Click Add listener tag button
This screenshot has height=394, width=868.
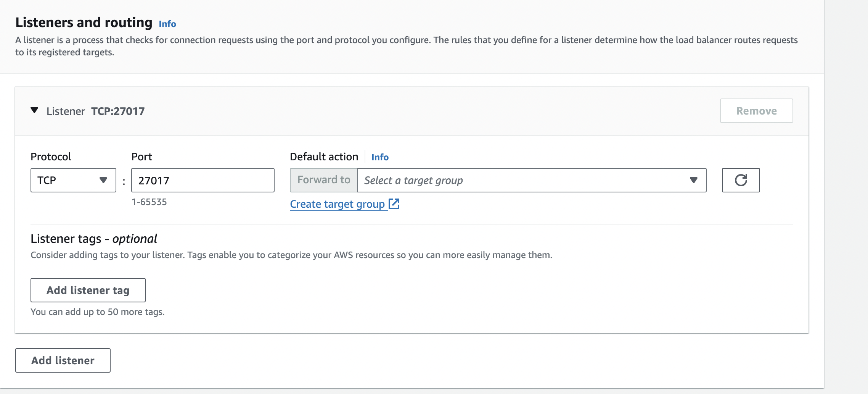pyautogui.click(x=88, y=290)
